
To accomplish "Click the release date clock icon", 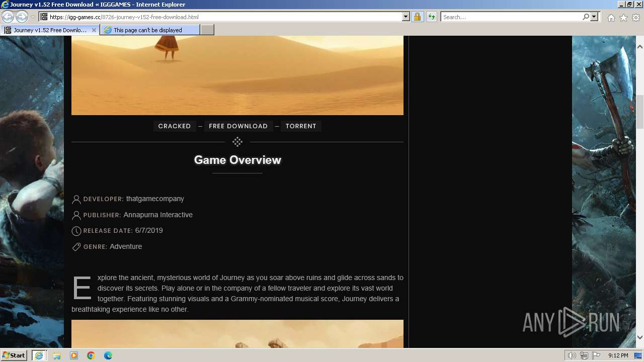I will click(x=76, y=231).
